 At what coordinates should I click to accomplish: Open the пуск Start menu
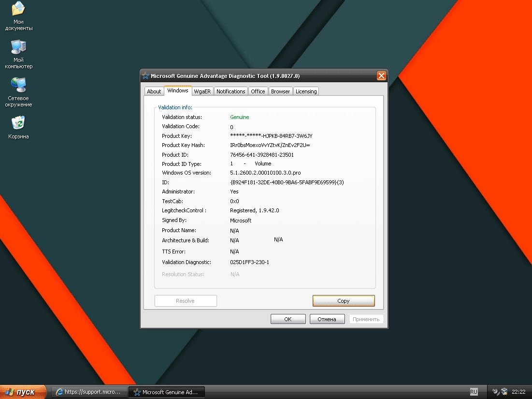pos(23,392)
